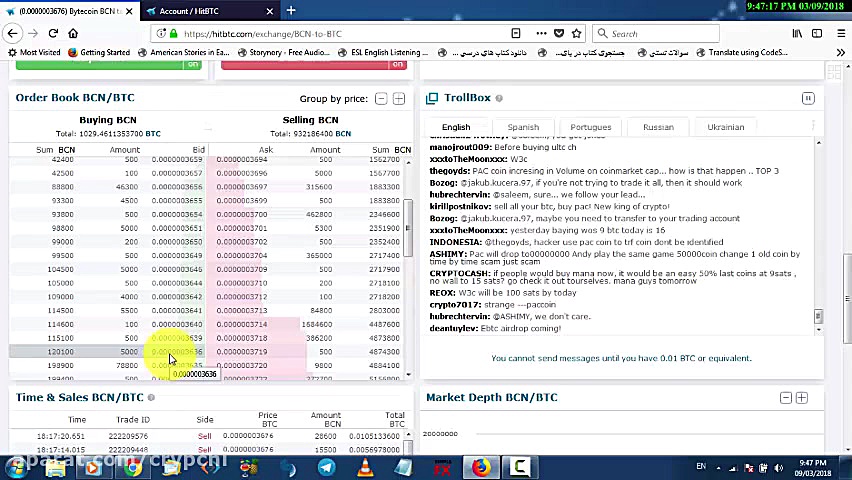Pop out the TrollBox window icon
Screen dimensions: 852x480
[x=432, y=98]
